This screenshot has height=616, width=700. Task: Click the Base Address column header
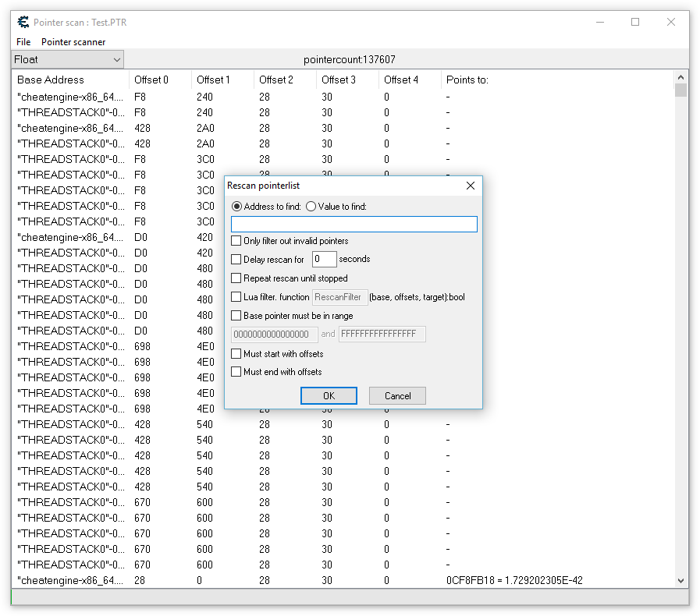point(51,80)
